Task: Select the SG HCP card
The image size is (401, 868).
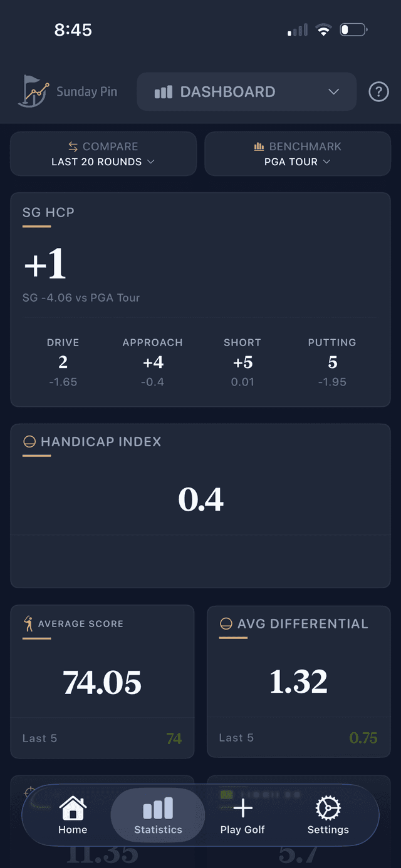Action: point(200,299)
